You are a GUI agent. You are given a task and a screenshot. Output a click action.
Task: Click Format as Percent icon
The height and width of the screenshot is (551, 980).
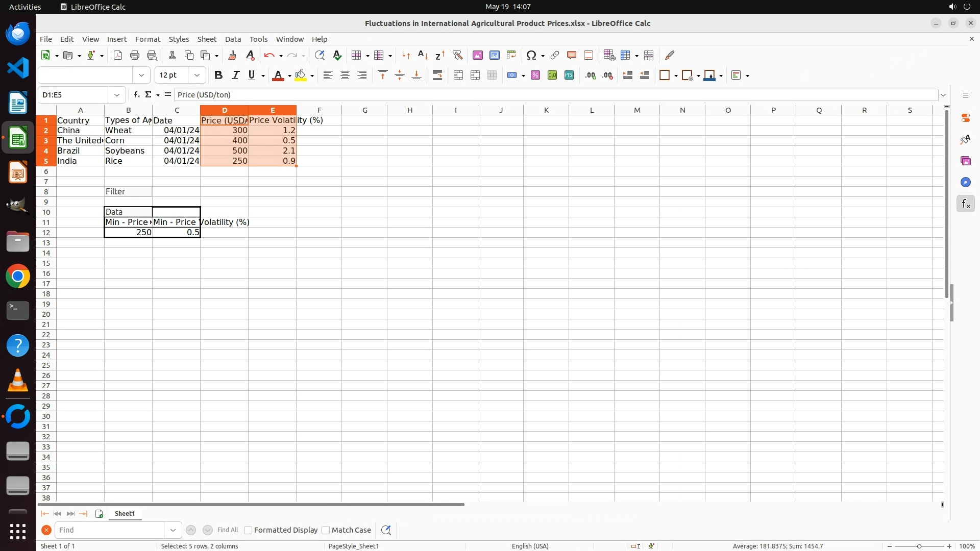(535, 76)
